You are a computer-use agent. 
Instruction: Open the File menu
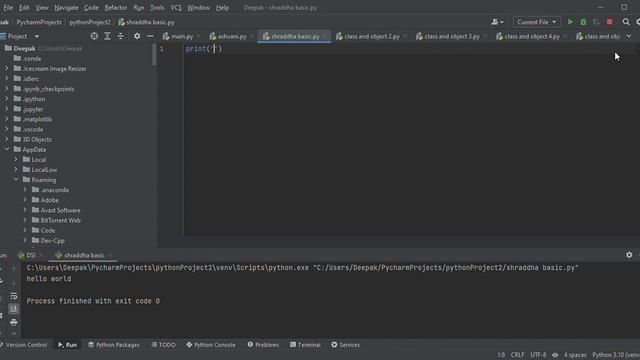(8, 7)
